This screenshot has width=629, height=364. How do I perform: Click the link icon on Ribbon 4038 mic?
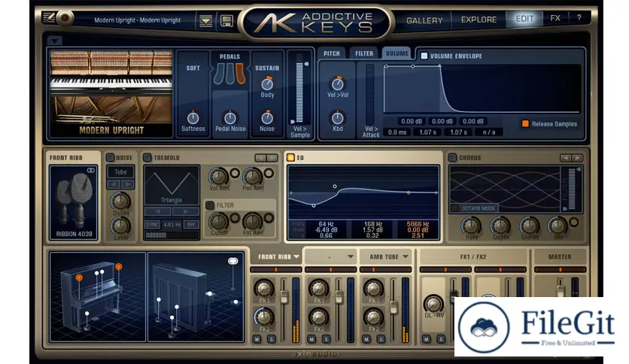91,171
